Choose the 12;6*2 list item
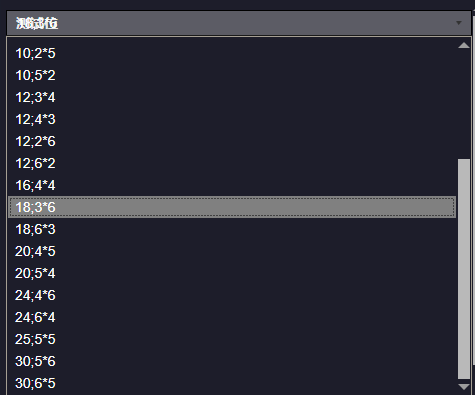The width and height of the screenshot is (475, 395). (232, 163)
